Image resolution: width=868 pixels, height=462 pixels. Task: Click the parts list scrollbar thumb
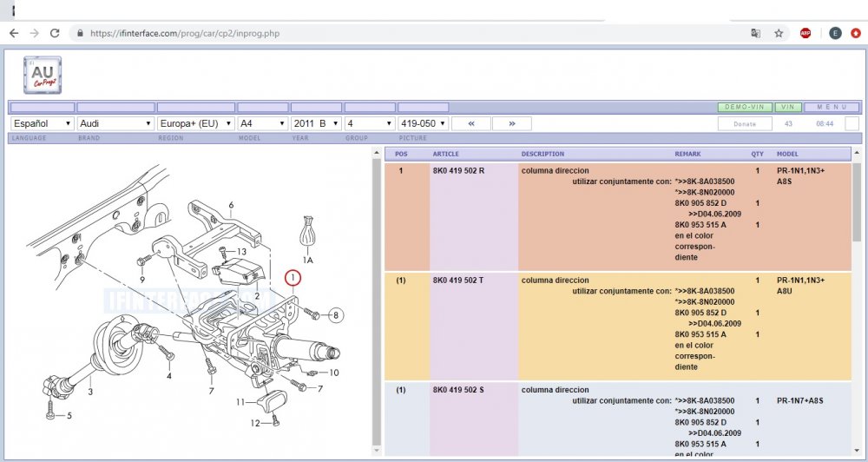pos(857,201)
